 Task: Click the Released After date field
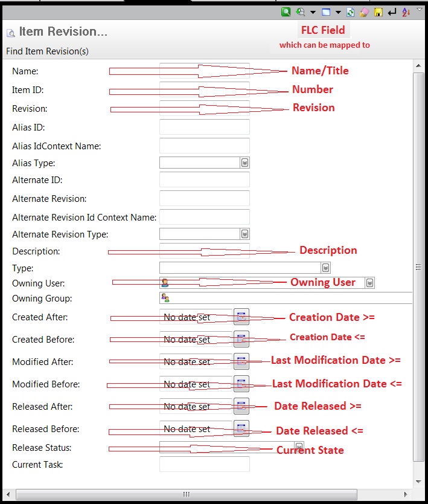(x=196, y=406)
